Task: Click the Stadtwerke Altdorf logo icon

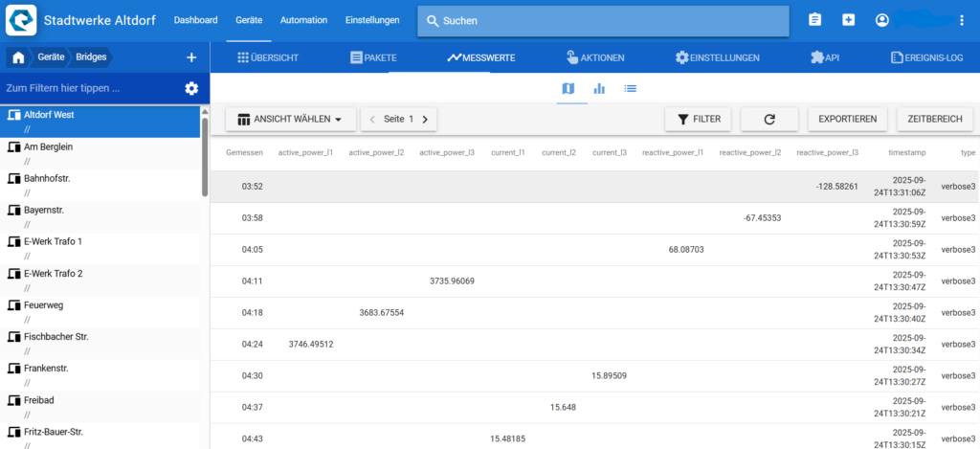Action: 21,21
